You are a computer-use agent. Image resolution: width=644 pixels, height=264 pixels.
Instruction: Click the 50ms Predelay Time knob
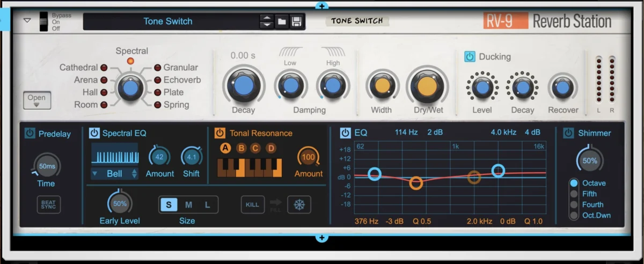click(47, 166)
